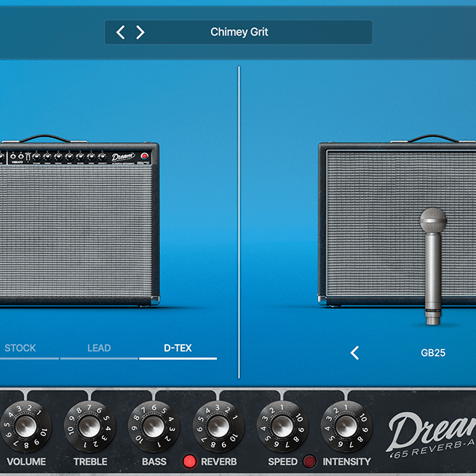Click the Dream amplifier image
Viewport: 476px width, 476px height.
pyautogui.click(x=79, y=221)
